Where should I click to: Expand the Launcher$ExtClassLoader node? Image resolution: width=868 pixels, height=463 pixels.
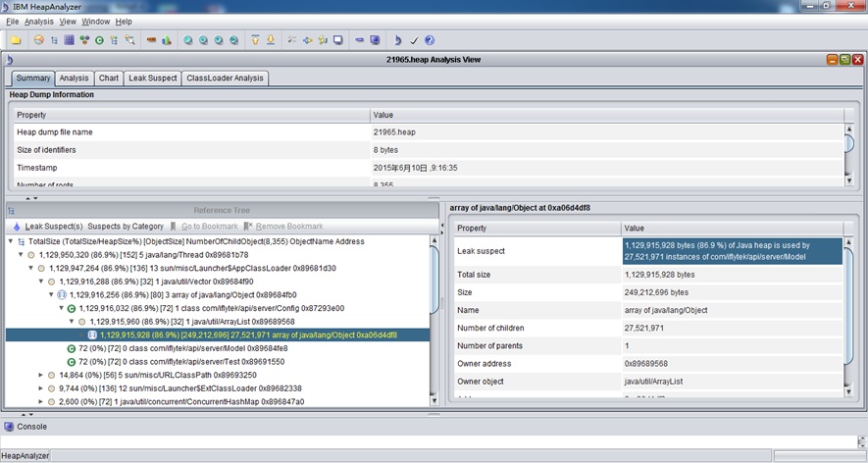click(x=41, y=388)
